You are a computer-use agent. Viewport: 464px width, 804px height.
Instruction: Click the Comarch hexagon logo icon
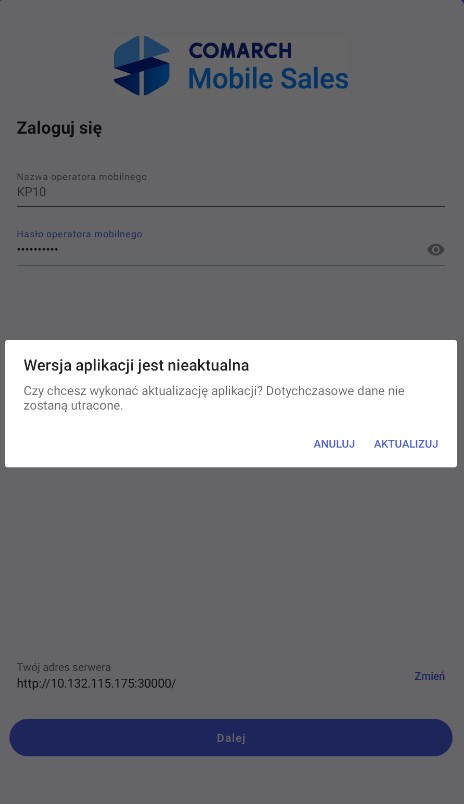tap(142, 65)
